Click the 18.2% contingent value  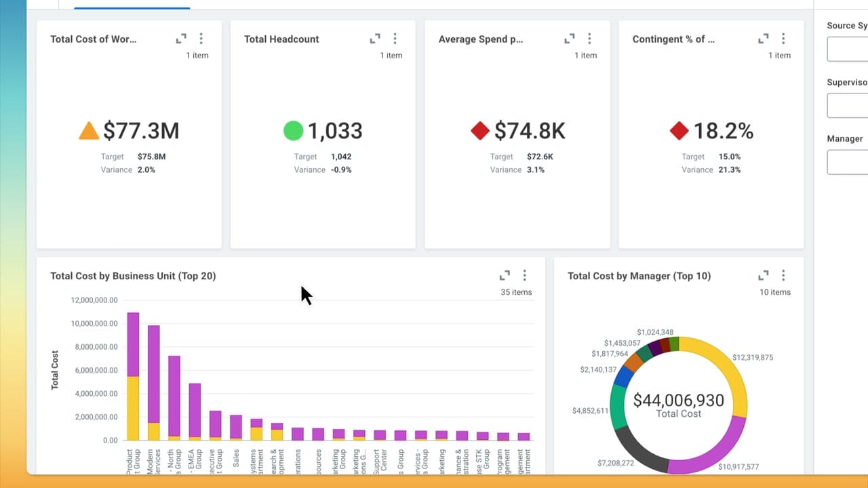click(723, 130)
